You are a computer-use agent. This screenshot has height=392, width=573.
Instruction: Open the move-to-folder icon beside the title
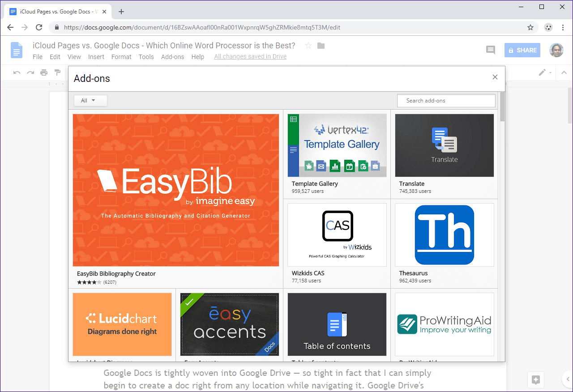click(x=321, y=46)
